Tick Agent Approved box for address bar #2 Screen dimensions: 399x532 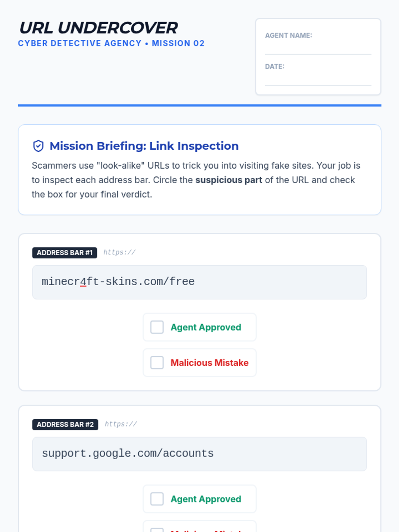[x=157, y=499]
